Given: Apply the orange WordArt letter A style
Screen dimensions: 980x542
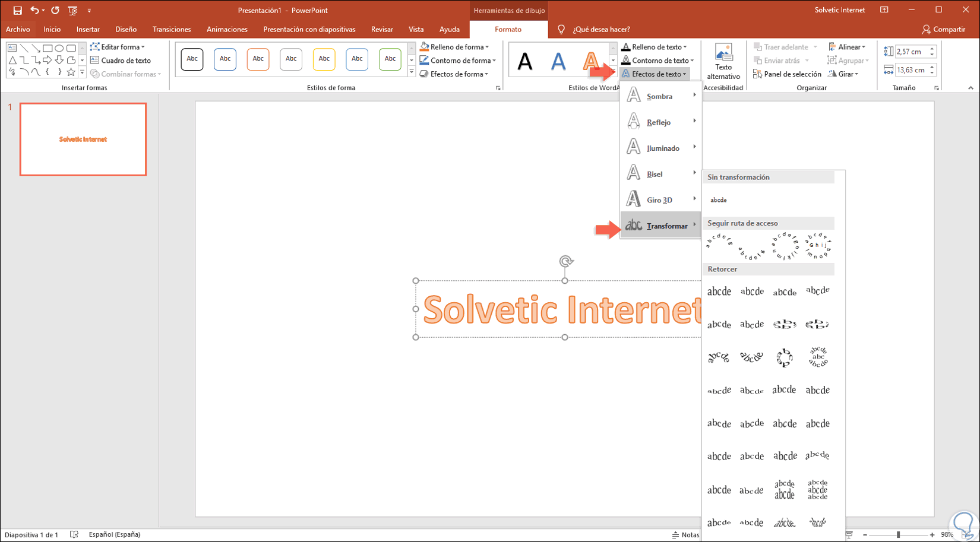Looking at the screenshot, I should tap(590, 61).
